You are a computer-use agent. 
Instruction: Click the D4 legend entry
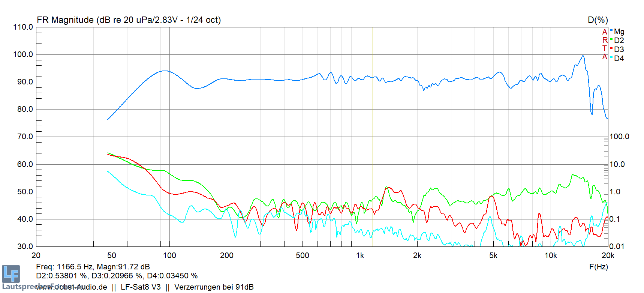point(619,59)
